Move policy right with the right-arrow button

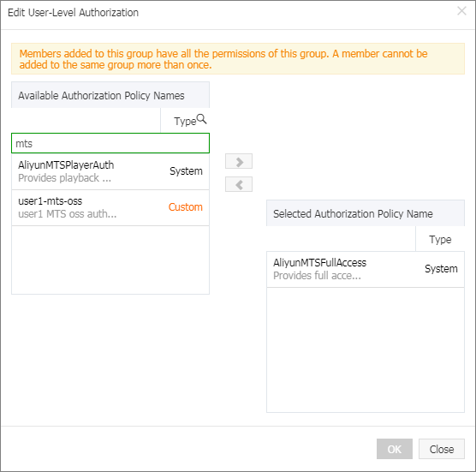[239, 161]
